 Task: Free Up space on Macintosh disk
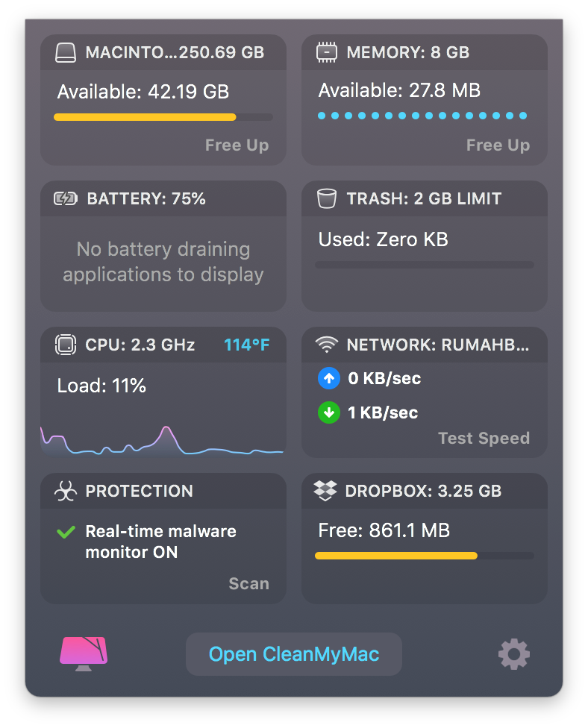point(237,145)
